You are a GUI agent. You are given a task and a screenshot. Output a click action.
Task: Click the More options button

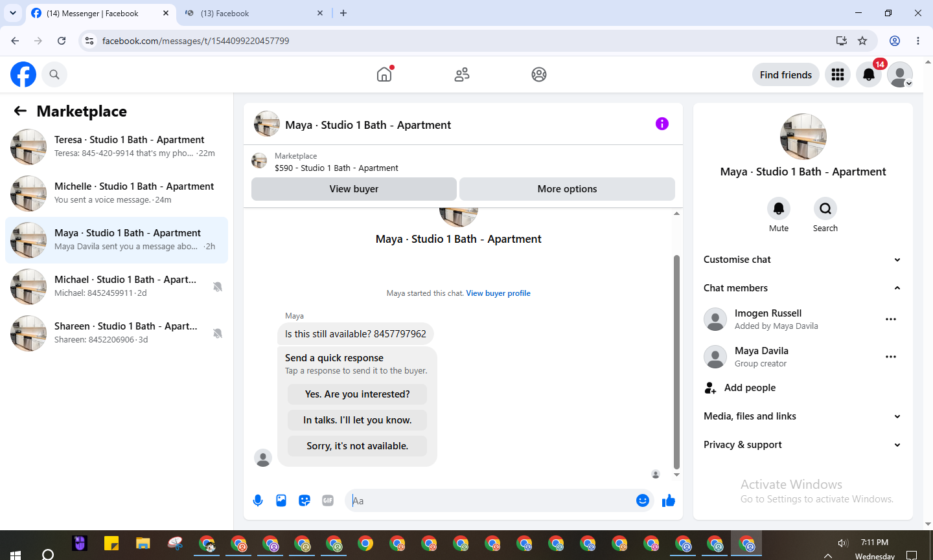point(567,189)
